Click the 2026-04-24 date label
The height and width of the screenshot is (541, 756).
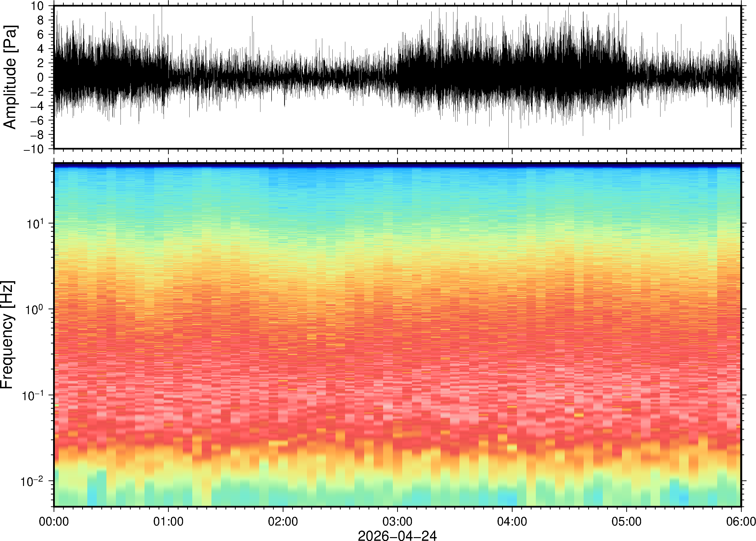click(x=397, y=535)
